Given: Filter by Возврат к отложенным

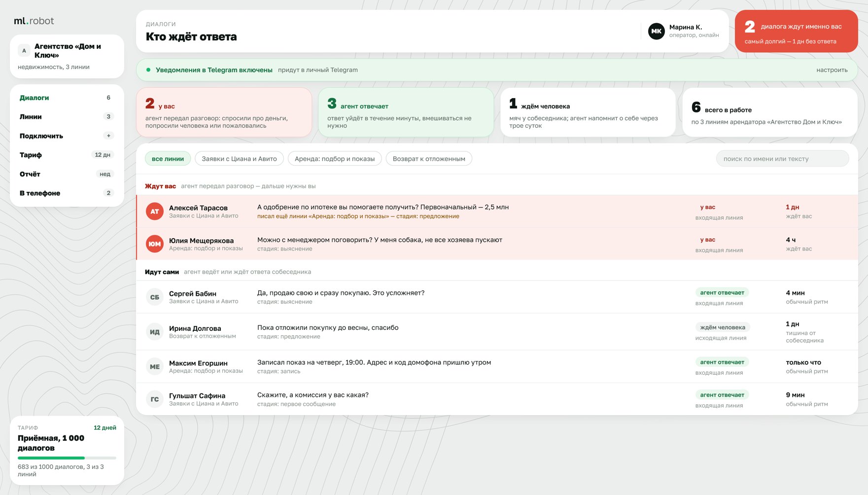Looking at the screenshot, I should click(429, 159).
